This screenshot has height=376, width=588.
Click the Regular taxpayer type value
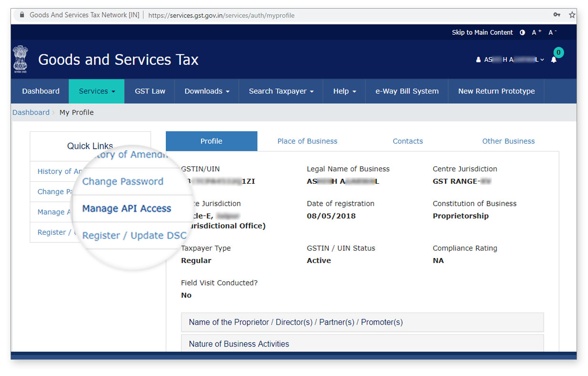[x=196, y=261]
